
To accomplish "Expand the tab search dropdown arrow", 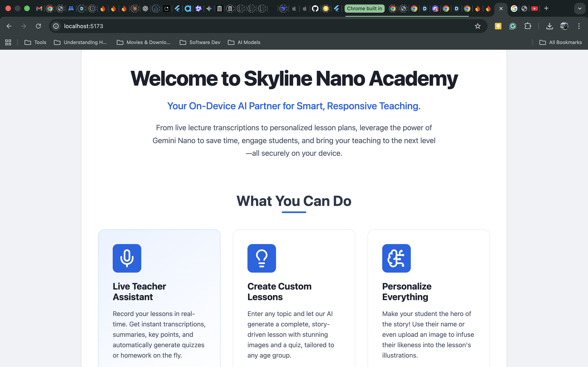I will [x=580, y=9].
